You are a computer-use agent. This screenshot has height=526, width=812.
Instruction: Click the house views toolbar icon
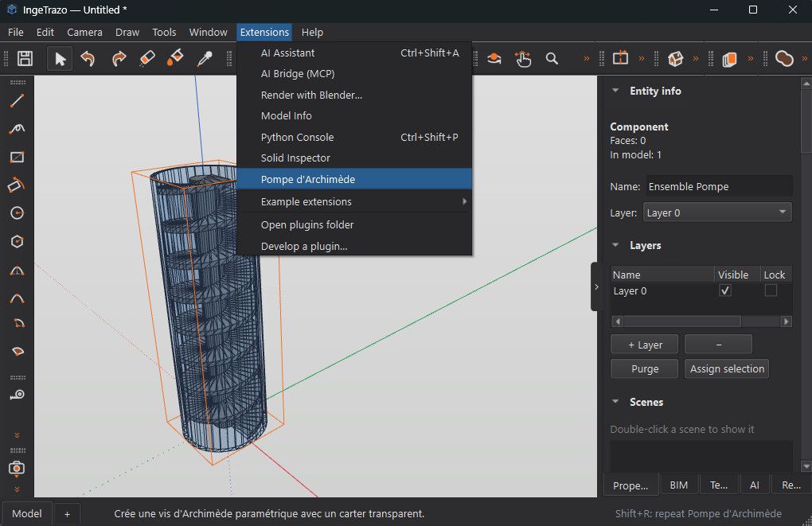(x=675, y=59)
